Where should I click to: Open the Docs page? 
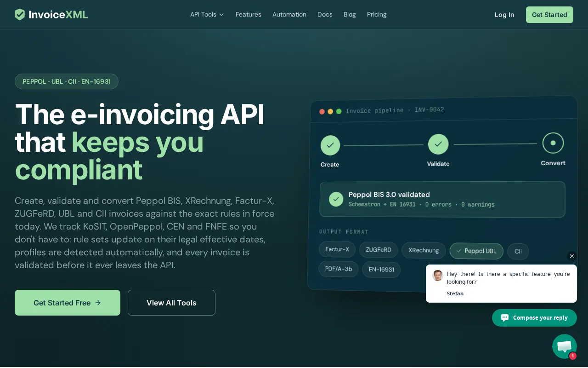click(x=325, y=15)
